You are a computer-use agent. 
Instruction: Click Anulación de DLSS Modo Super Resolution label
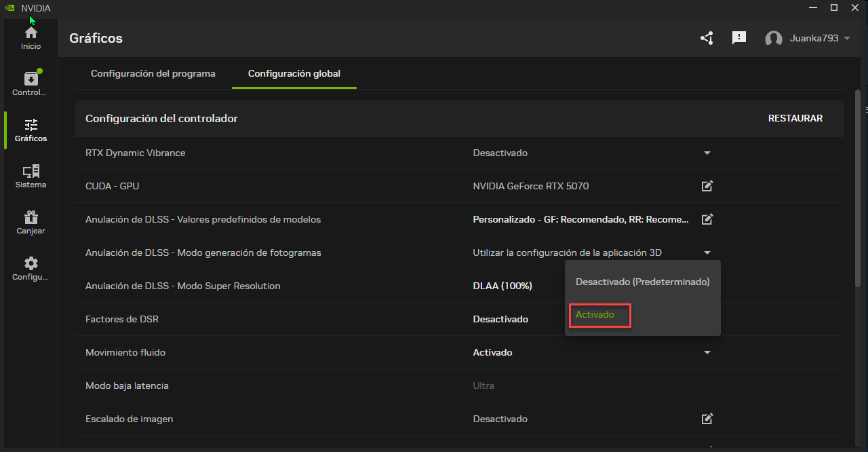(183, 286)
